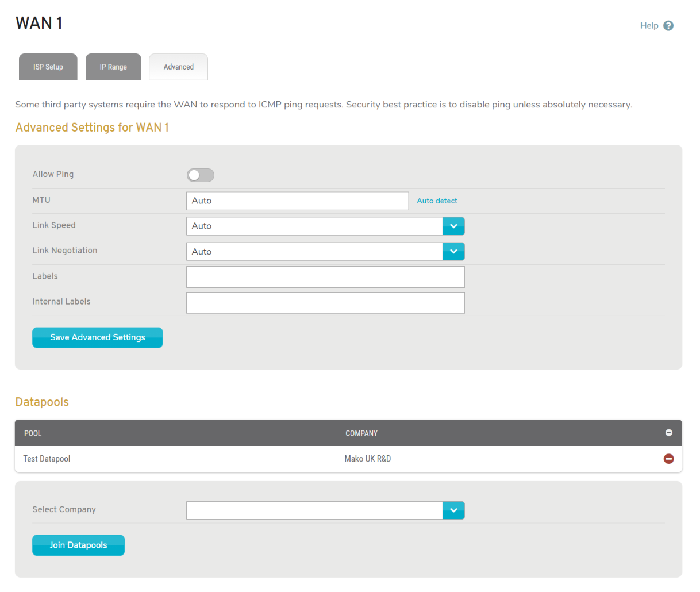Click the Join Datapools button
Image resolution: width=700 pixels, height=592 pixels.
click(x=78, y=545)
